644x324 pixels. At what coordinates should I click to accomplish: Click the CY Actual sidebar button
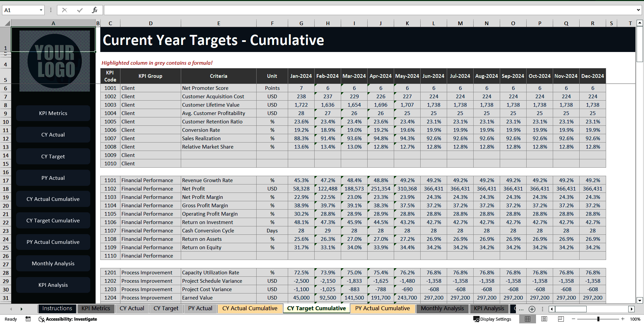point(53,135)
